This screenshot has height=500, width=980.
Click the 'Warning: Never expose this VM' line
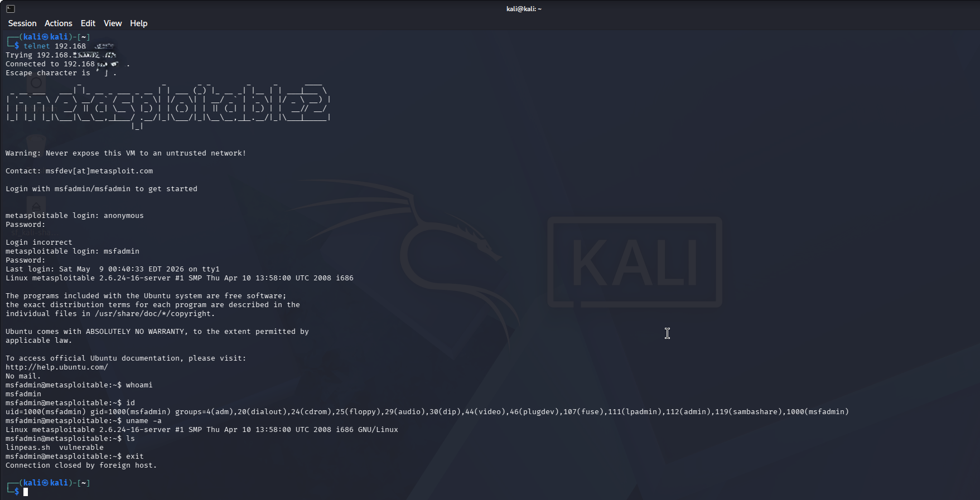tap(126, 153)
